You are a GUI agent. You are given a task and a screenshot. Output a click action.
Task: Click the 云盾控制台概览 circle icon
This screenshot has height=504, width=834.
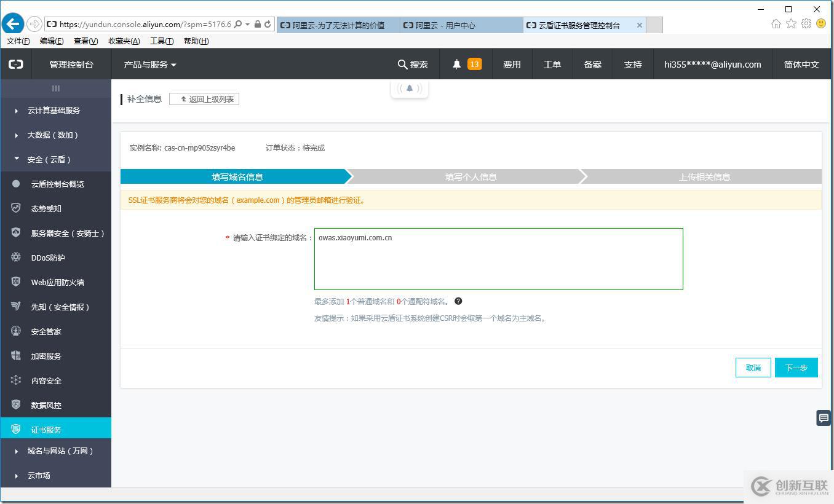(16, 184)
